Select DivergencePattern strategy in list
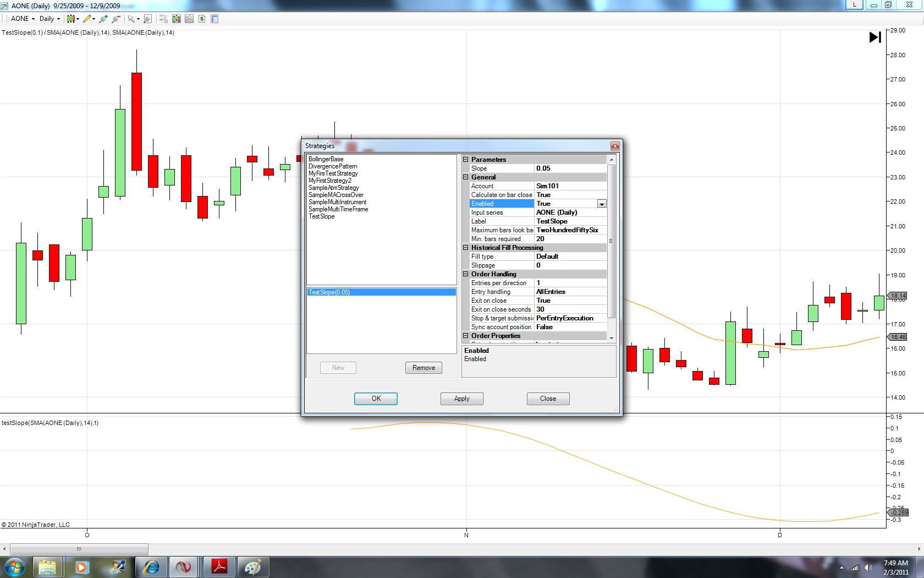The width and height of the screenshot is (924, 578). [333, 166]
